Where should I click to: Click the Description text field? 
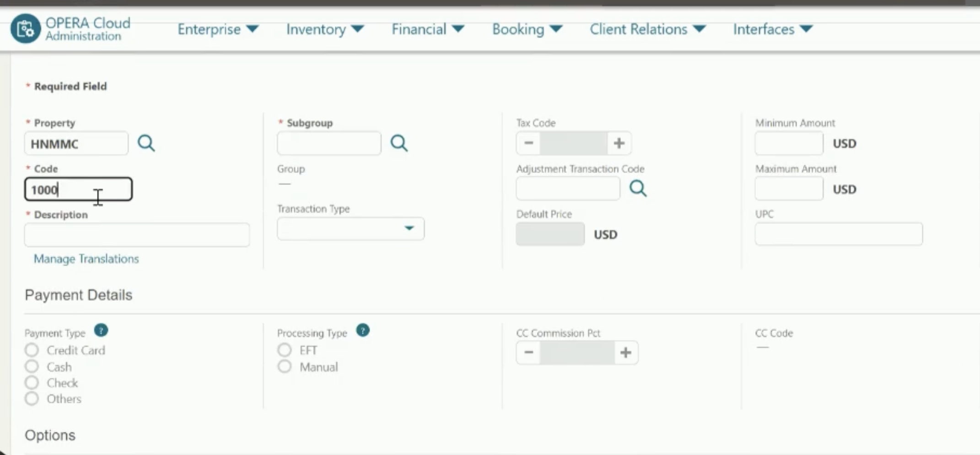click(137, 235)
